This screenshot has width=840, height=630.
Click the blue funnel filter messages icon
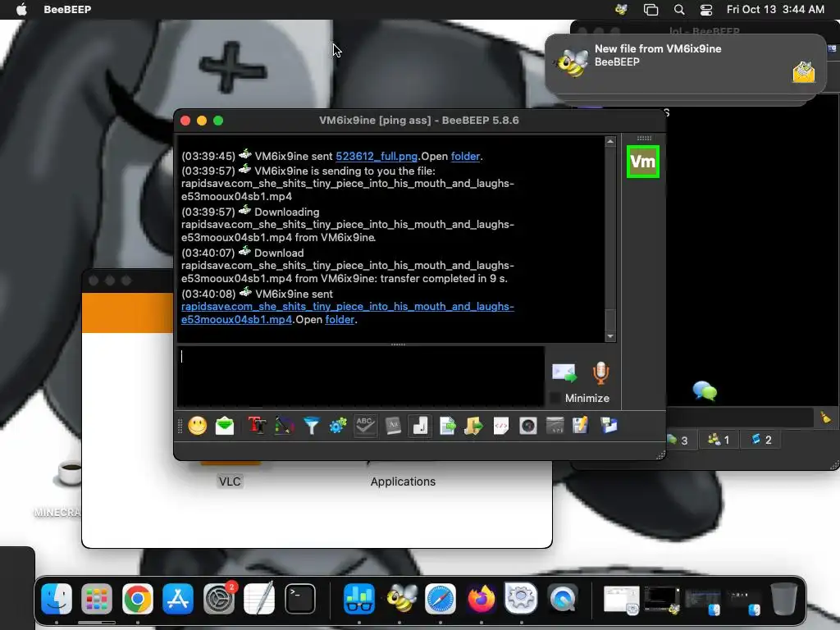tap(311, 426)
